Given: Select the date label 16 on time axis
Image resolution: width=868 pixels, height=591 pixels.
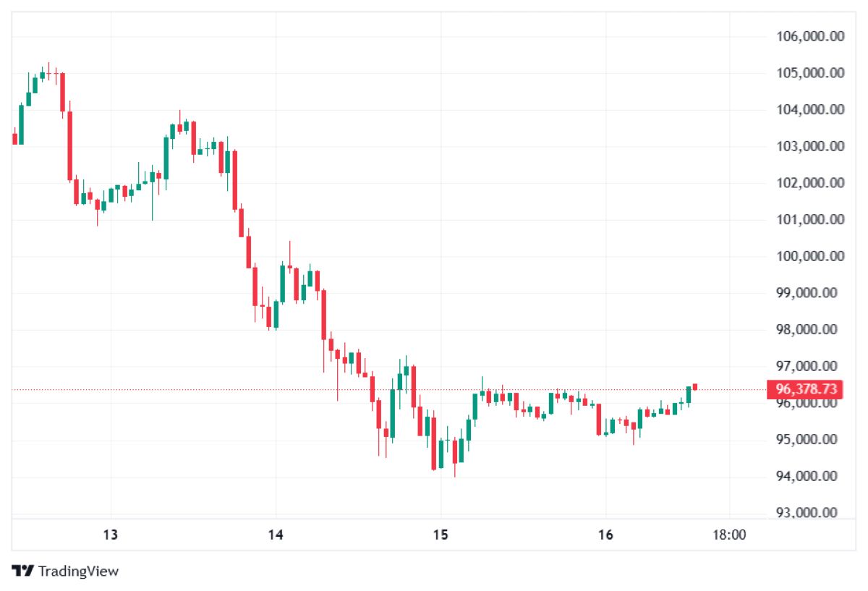Looking at the screenshot, I should pos(605,535).
